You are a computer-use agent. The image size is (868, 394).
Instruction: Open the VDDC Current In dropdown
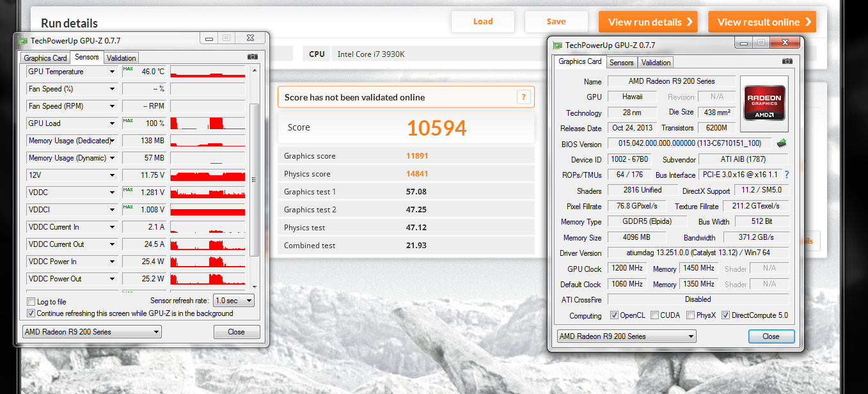tap(112, 227)
